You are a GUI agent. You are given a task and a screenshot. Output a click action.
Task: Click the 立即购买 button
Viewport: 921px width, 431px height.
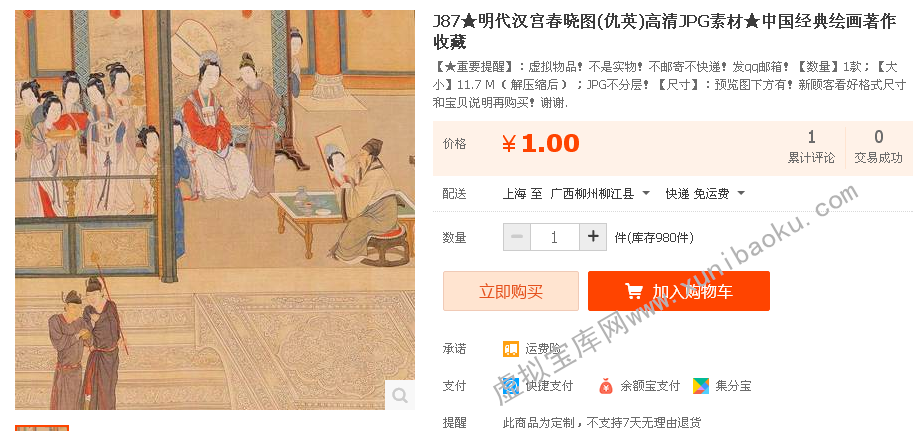point(511,291)
